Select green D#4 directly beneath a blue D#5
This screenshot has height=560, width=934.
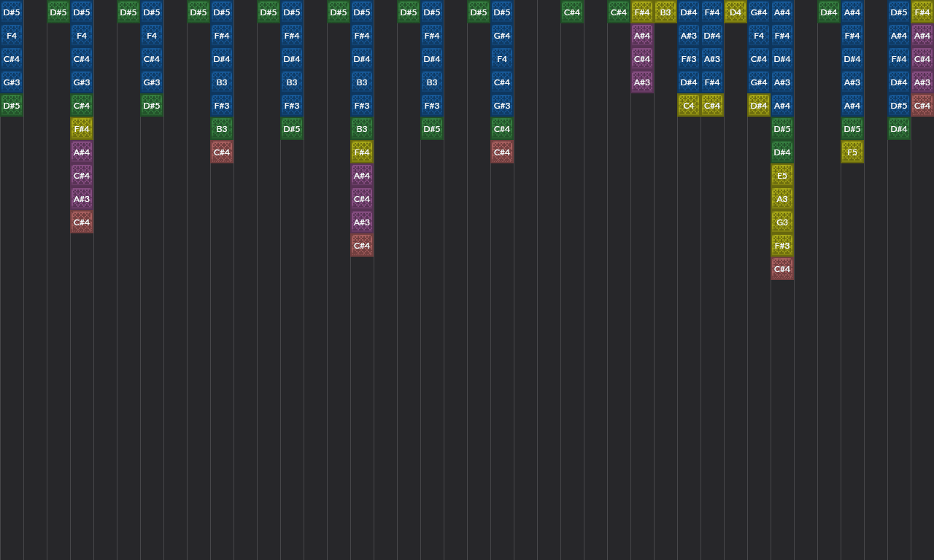tap(899, 129)
